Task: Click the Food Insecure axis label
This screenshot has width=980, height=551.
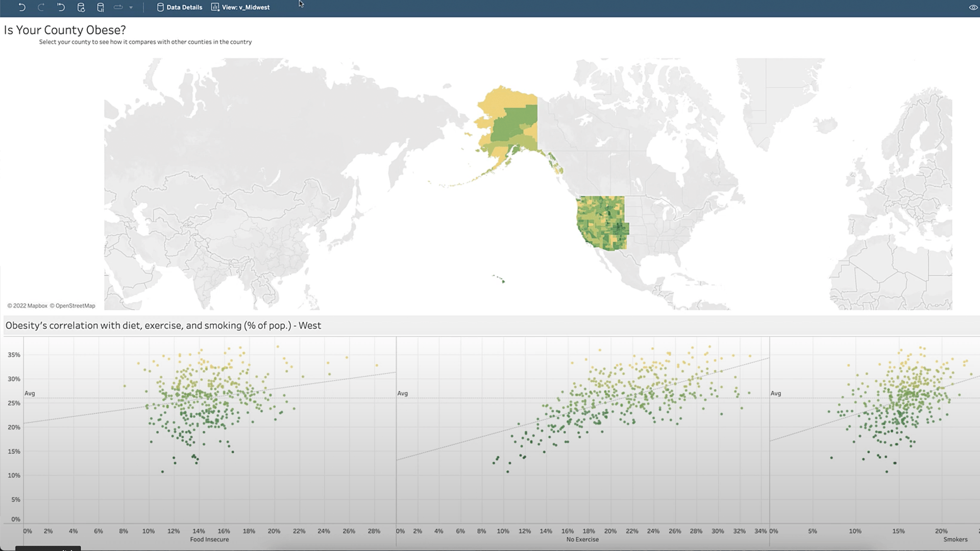Action: (x=209, y=539)
